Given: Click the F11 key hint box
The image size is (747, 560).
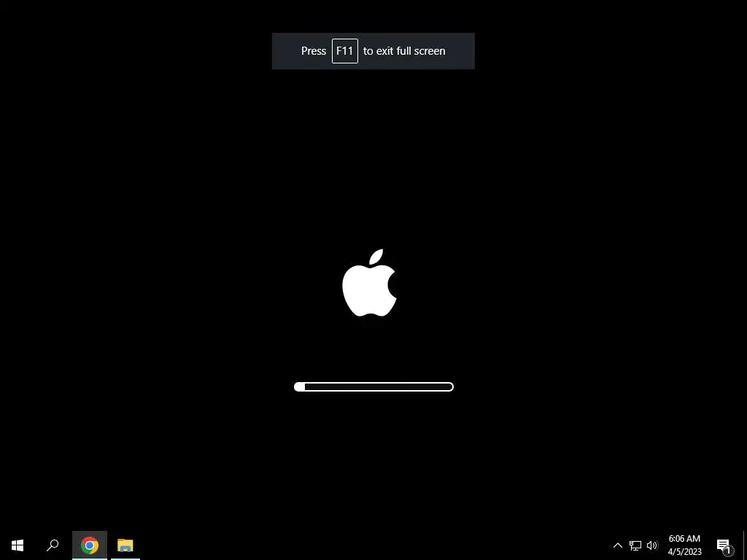Looking at the screenshot, I should (x=345, y=51).
